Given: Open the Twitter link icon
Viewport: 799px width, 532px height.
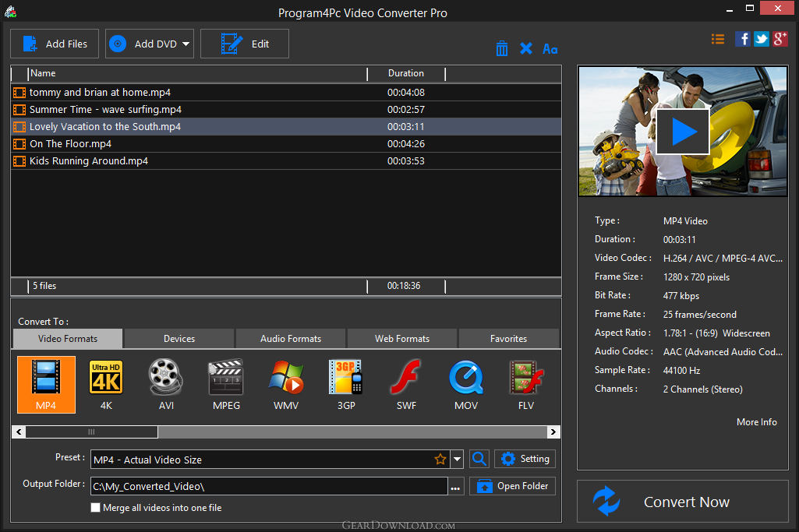Looking at the screenshot, I should tap(762, 39).
